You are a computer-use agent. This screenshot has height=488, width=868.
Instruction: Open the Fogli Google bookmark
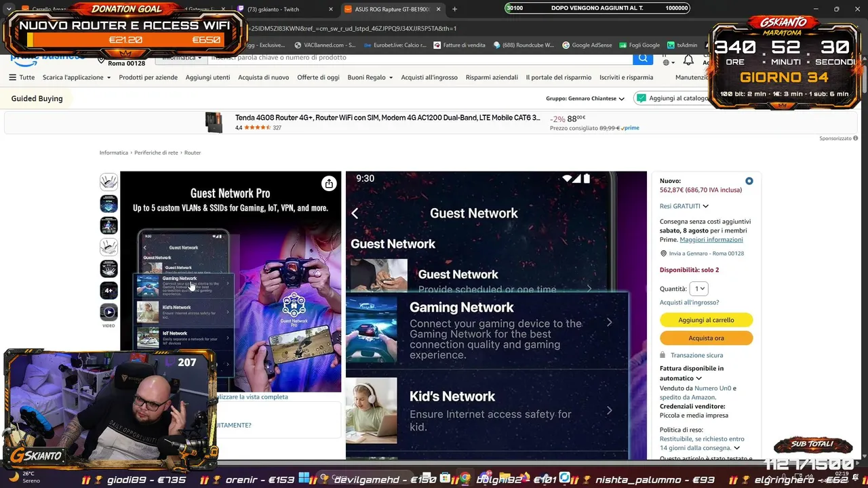click(x=639, y=45)
